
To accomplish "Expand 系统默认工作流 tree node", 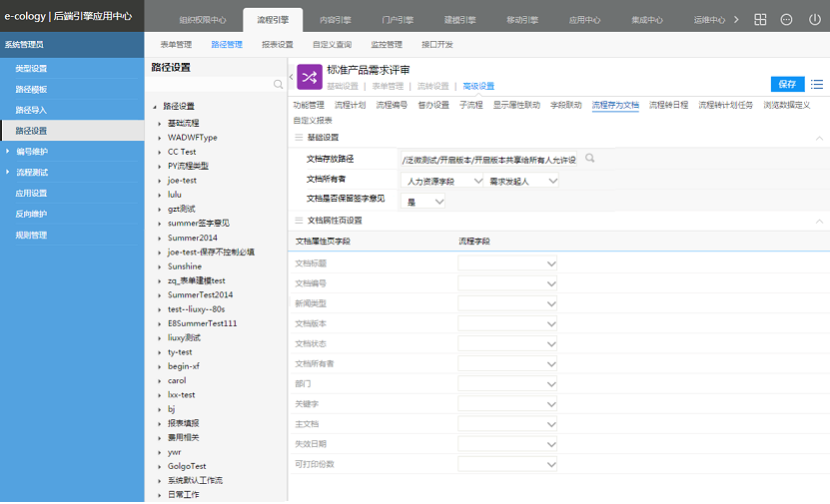I will [x=160, y=481].
